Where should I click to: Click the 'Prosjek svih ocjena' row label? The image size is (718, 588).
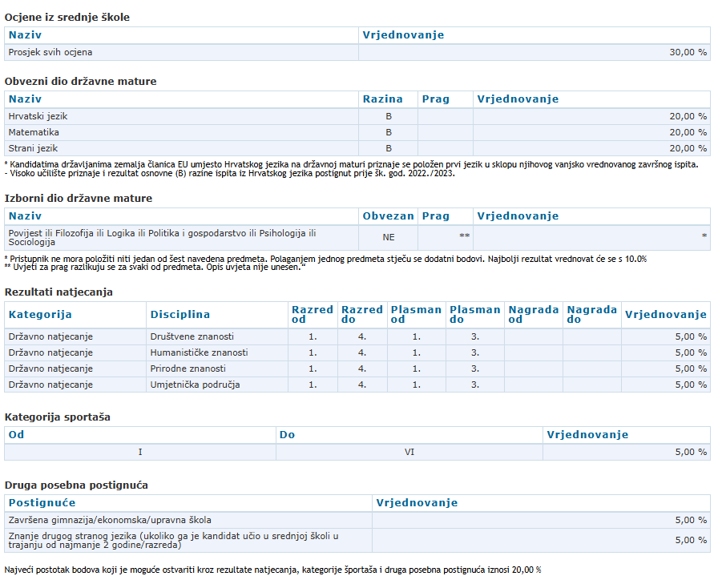50,52
